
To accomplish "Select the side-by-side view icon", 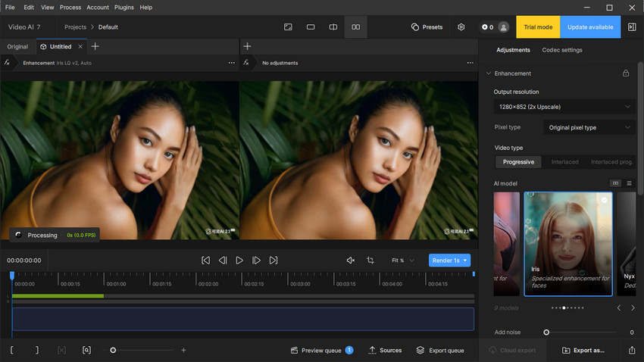I will coord(355,27).
